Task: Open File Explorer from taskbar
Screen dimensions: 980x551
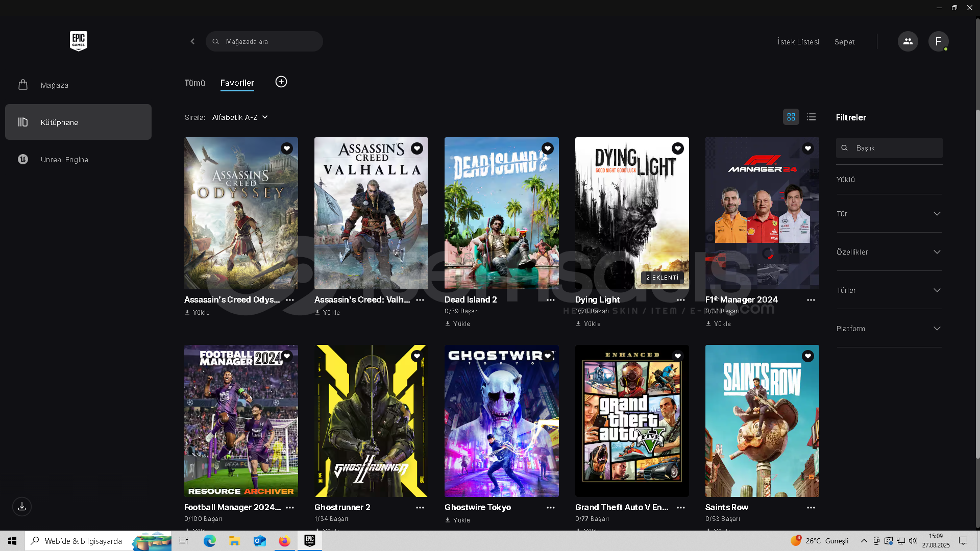Action: point(234,541)
